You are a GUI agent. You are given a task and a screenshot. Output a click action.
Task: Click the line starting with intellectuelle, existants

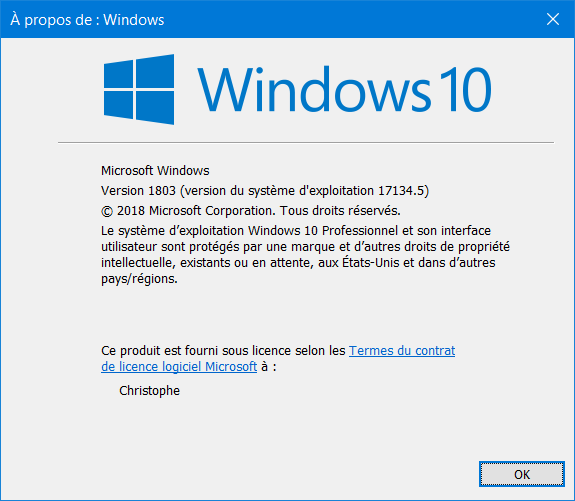click(x=298, y=263)
